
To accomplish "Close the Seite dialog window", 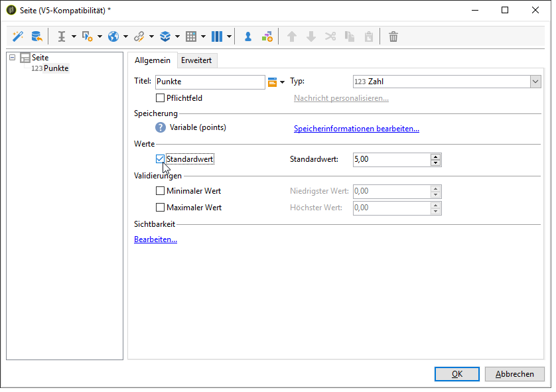I will [x=535, y=10].
